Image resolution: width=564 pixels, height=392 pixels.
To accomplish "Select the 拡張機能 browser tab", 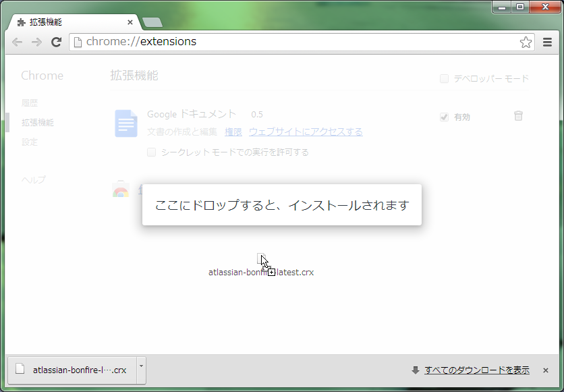I will click(x=74, y=22).
